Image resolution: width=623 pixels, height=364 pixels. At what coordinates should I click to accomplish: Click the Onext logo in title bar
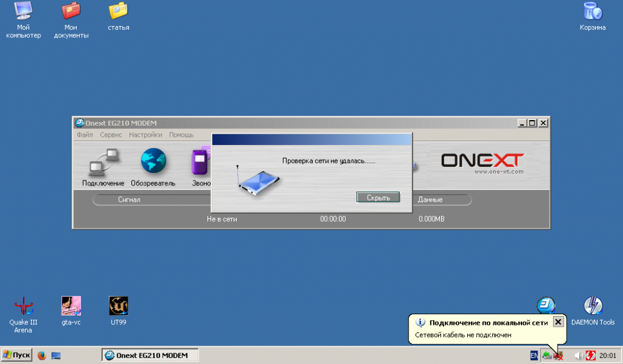point(80,123)
